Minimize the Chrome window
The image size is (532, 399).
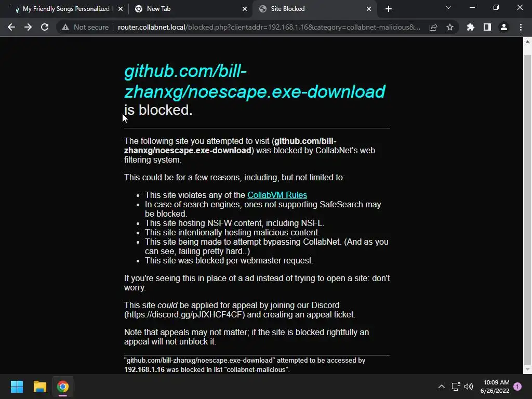[x=472, y=7]
